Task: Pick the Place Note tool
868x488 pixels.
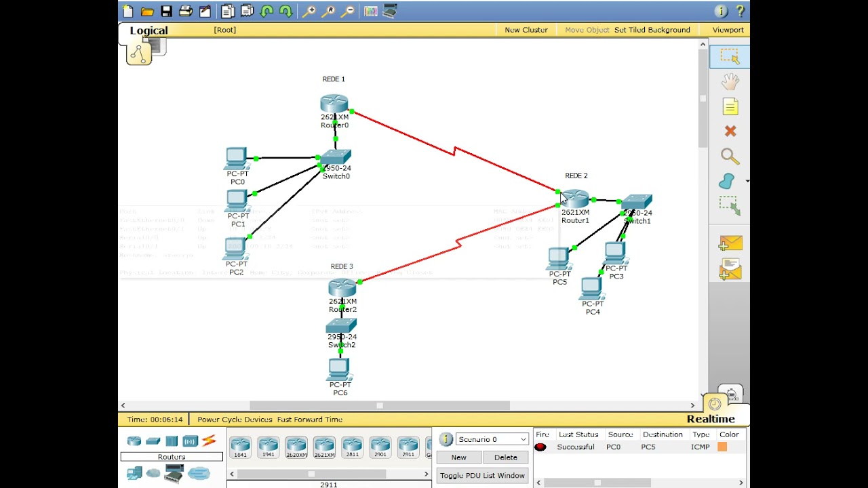Action: tap(730, 107)
